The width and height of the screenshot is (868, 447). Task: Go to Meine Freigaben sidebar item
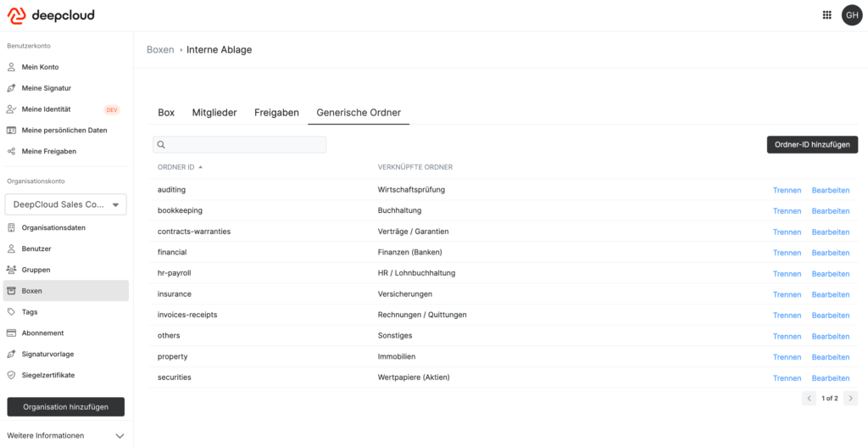pos(48,152)
